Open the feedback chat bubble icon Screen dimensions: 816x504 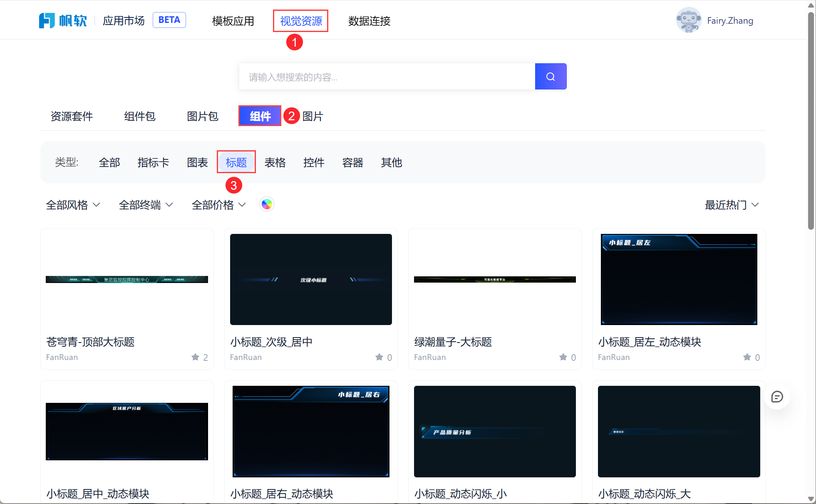coord(776,397)
